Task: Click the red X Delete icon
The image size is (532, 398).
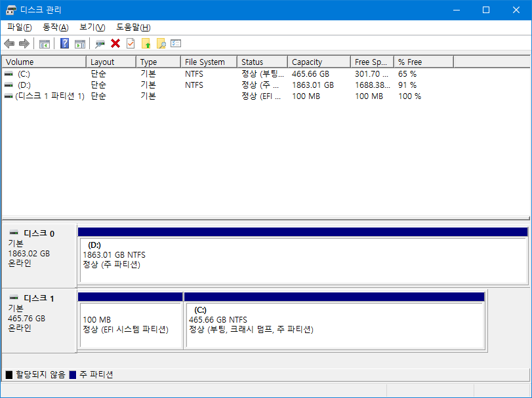Action: (x=115, y=43)
